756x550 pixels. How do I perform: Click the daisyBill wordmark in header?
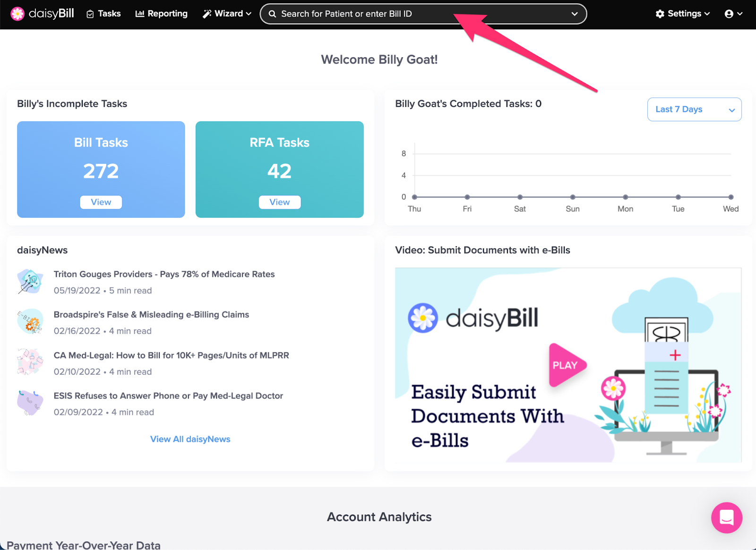coord(51,14)
